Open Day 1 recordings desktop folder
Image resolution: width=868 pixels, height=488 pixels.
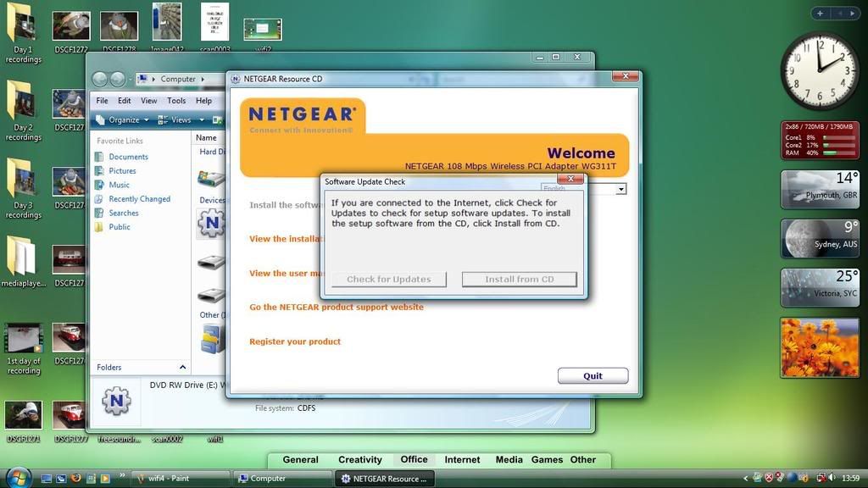tap(22, 33)
